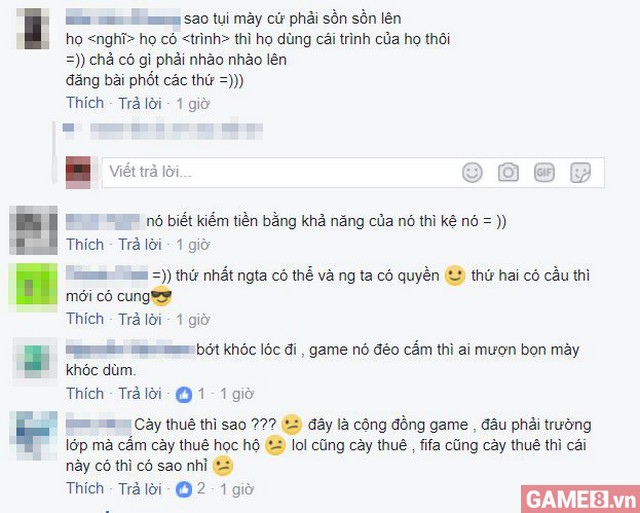The image size is (640, 513).
Task: Open the green avatar commenter's profile picture
Action: coord(33,287)
